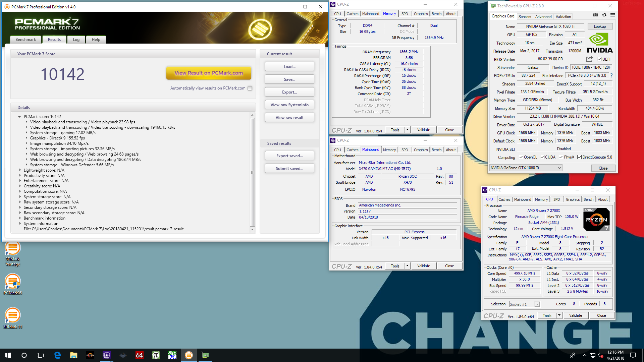Open the 3DMark Vantage desktop shortcut
This screenshot has height=362, width=644.
pos(12,254)
